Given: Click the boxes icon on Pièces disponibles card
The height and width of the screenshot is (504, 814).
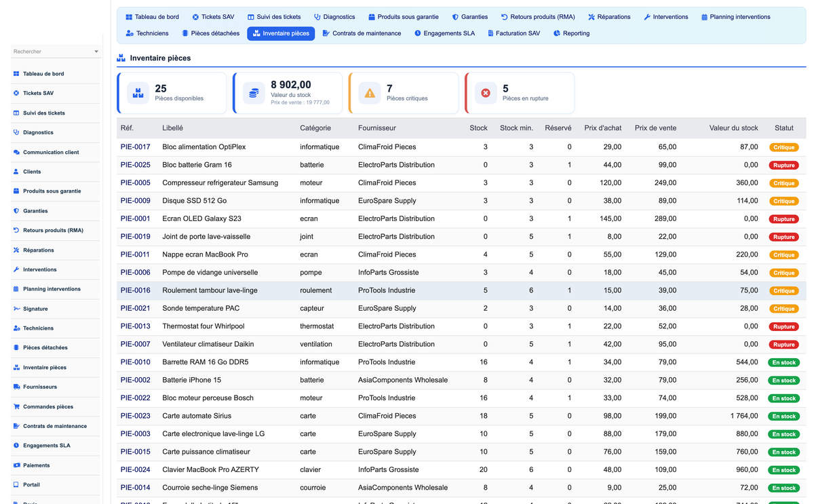Looking at the screenshot, I should coord(138,93).
